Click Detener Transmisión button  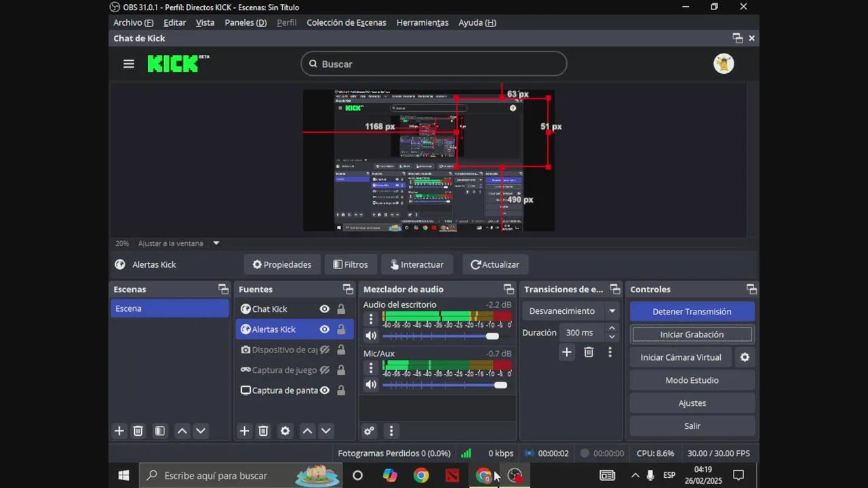692,312
